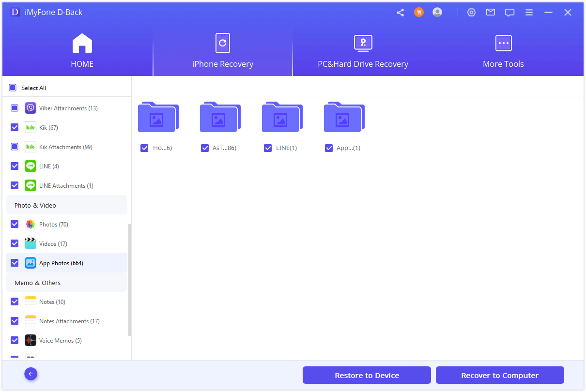
Task: Click the Notes (10) notepad icon
Action: pos(31,302)
